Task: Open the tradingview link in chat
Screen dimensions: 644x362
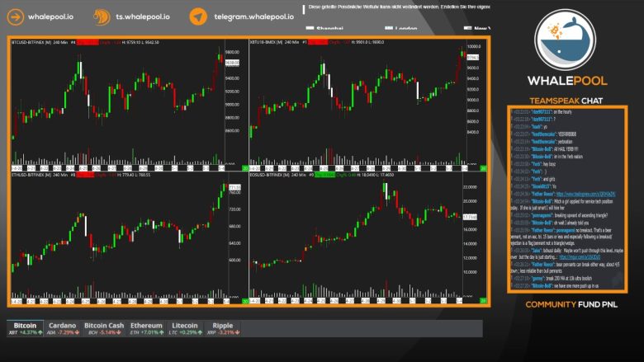Action: tap(587, 194)
